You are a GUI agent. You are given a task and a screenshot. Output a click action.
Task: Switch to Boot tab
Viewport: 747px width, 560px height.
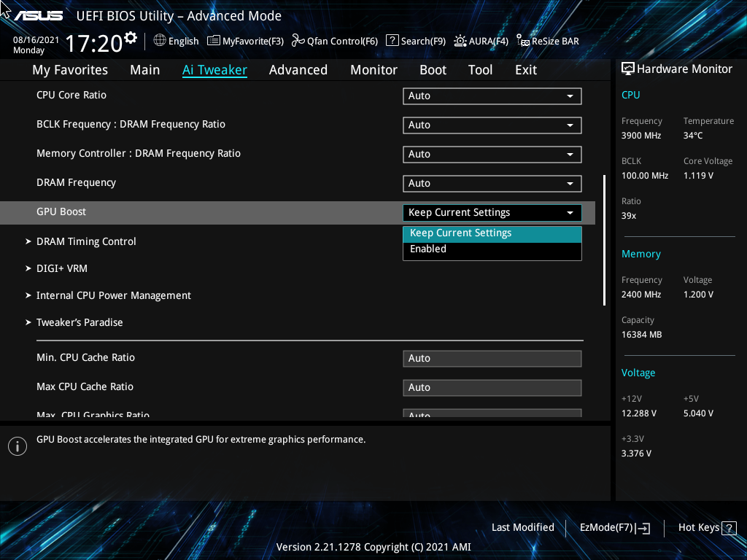click(x=433, y=70)
